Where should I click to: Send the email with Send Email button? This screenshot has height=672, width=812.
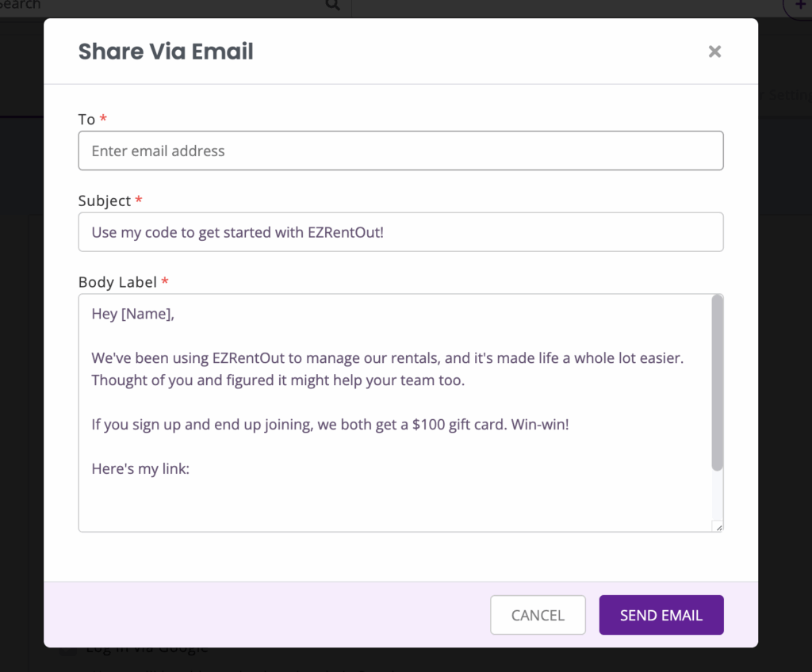click(x=661, y=615)
